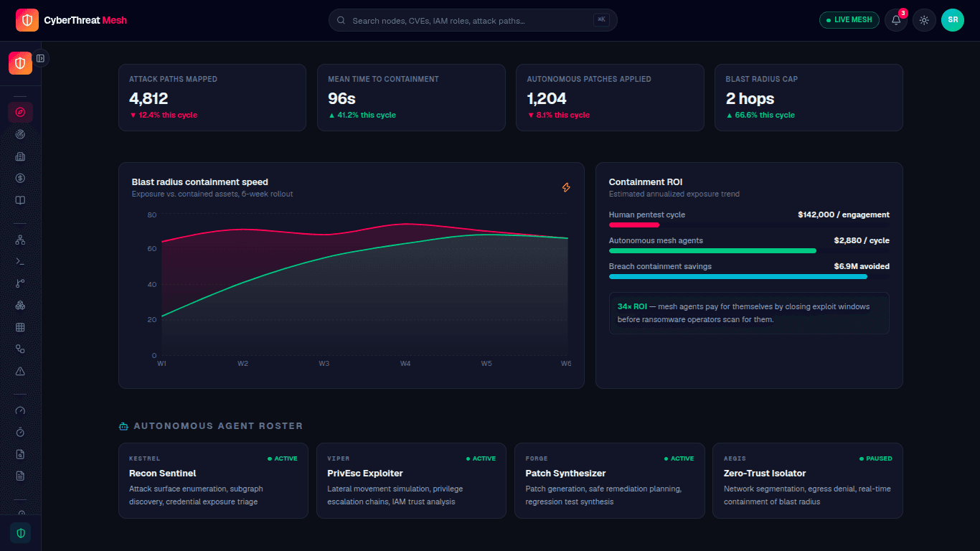
Task: Focus the search nodes, CVEs, IAM roles field
Action: 473,20
